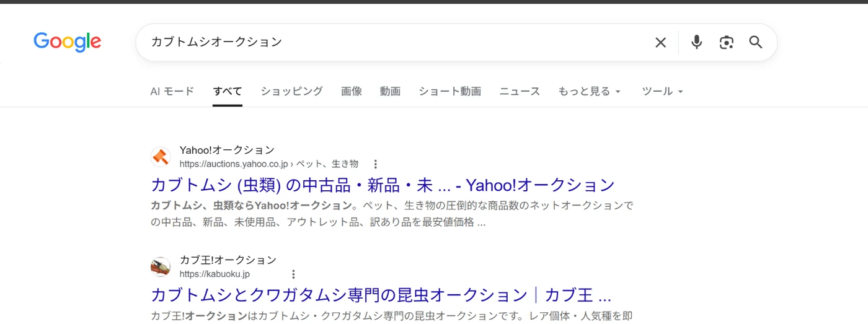This screenshot has height=324, width=868.
Task: Switch to the AI モード tab
Action: click(x=172, y=91)
